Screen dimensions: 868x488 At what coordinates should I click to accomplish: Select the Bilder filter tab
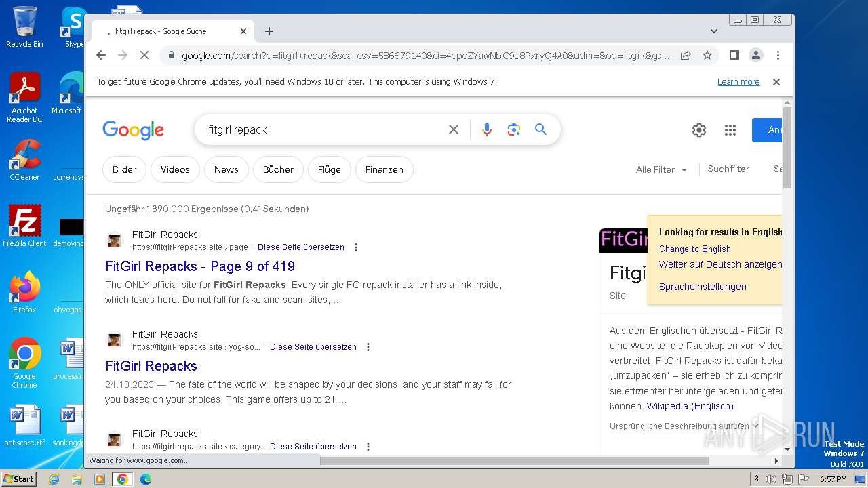[124, 169]
